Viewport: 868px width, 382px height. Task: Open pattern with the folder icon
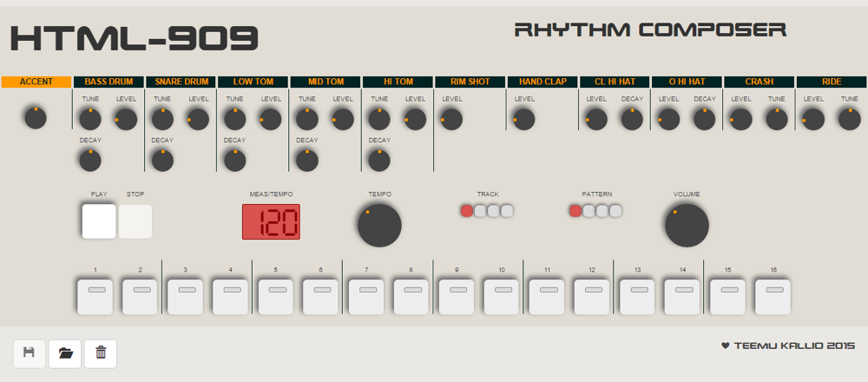coord(65,352)
